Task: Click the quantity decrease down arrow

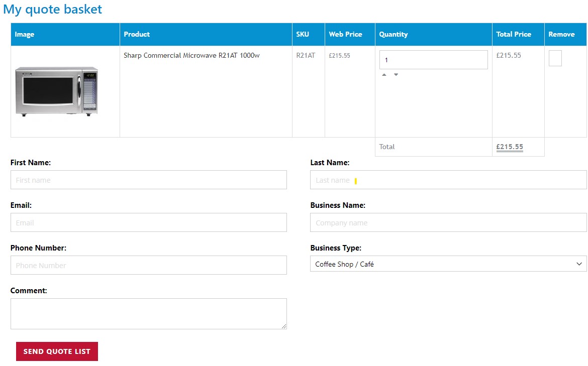Action: coord(396,74)
